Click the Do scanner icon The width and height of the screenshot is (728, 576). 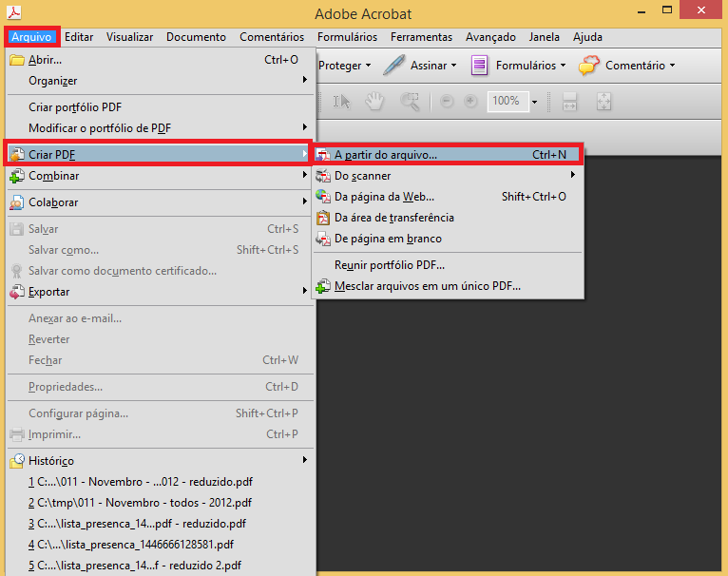[x=323, y=176]
